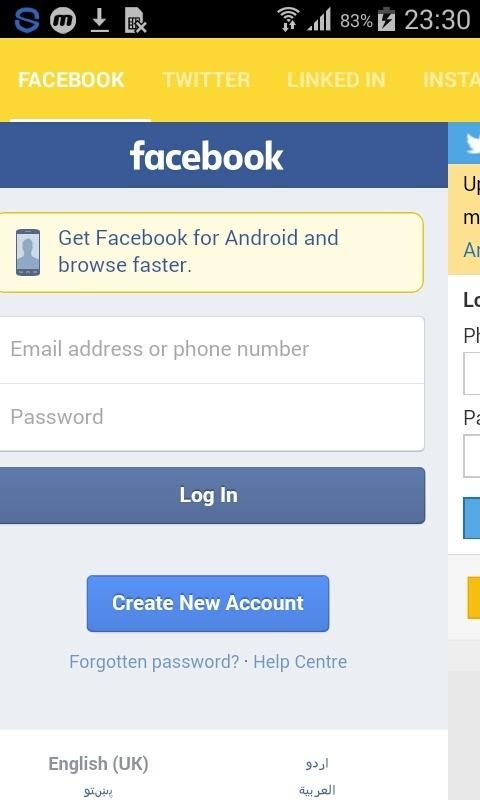Tap the Log In button
This screenshot has height=800, width=480.
coord(212,495)
